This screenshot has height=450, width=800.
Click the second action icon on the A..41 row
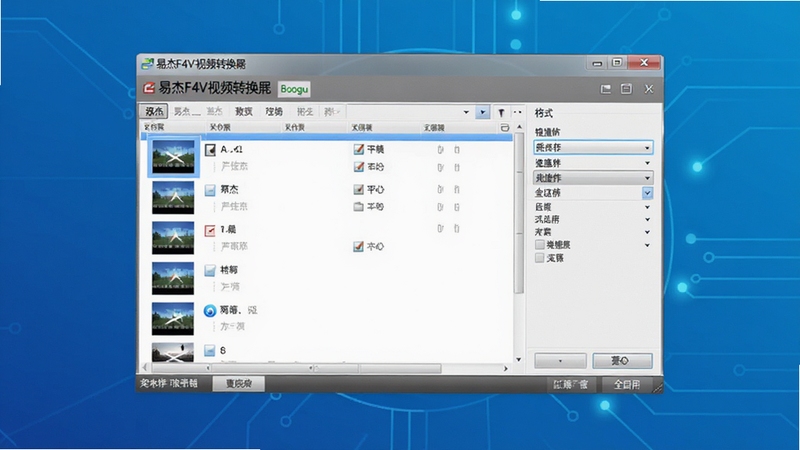tap(457, 149)
